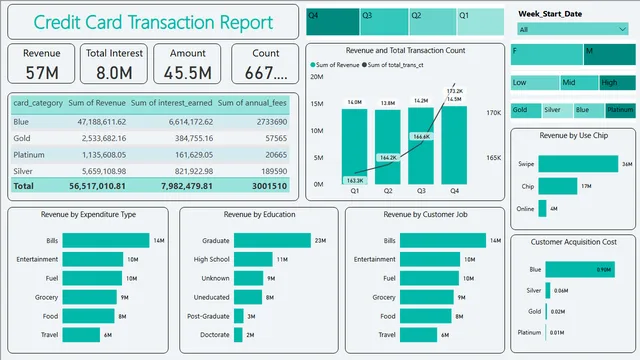640x360 pixels.
Task: Sort by card_category column header
Action: [x=38, y=103]
